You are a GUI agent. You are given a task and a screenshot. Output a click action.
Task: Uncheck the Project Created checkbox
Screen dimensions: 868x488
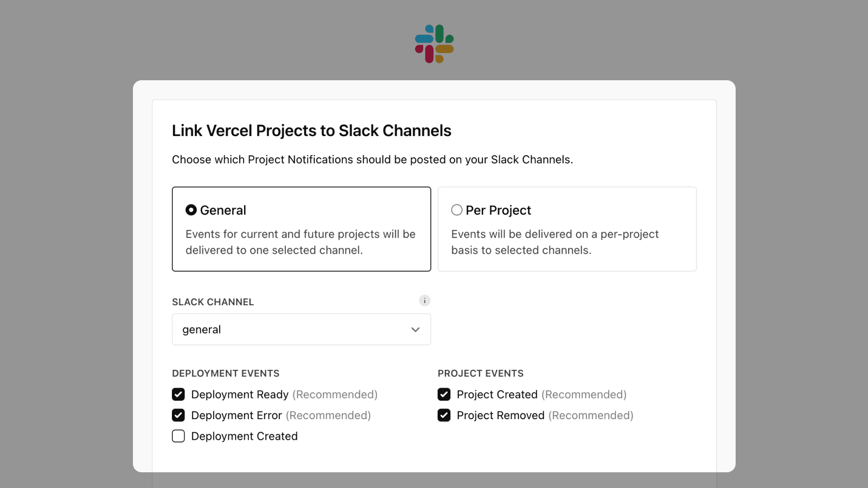[x=444, y=394]
